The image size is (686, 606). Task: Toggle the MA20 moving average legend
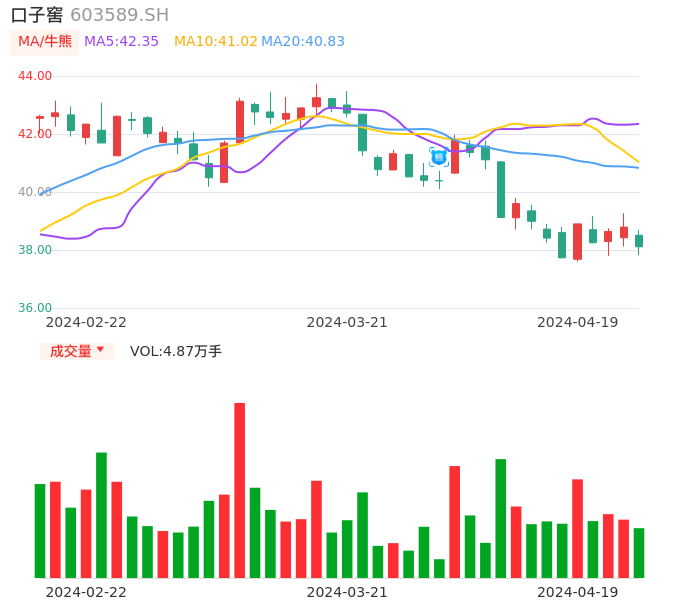pyautogui.click(x=303, y=42)
